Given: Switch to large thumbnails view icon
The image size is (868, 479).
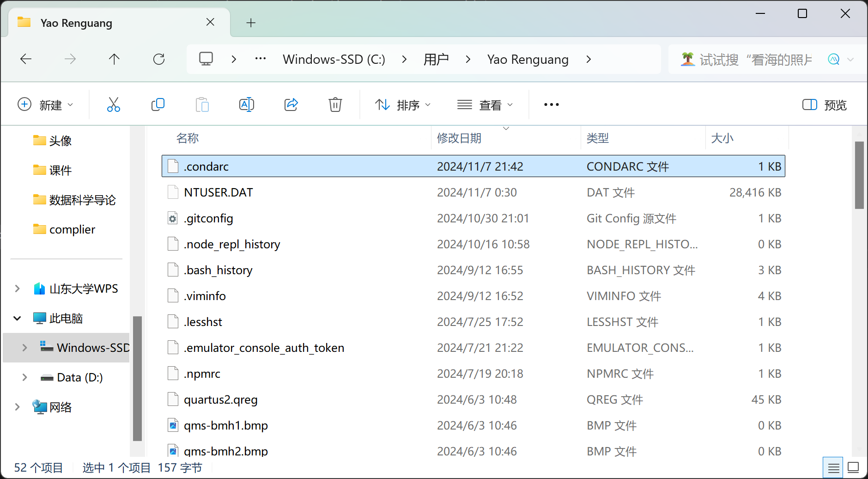Looking at the screenshot, I should click(853, 468).
